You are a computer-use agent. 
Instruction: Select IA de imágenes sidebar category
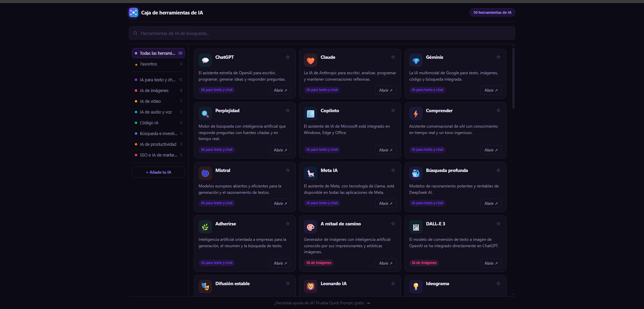click(x=158, y=90)
